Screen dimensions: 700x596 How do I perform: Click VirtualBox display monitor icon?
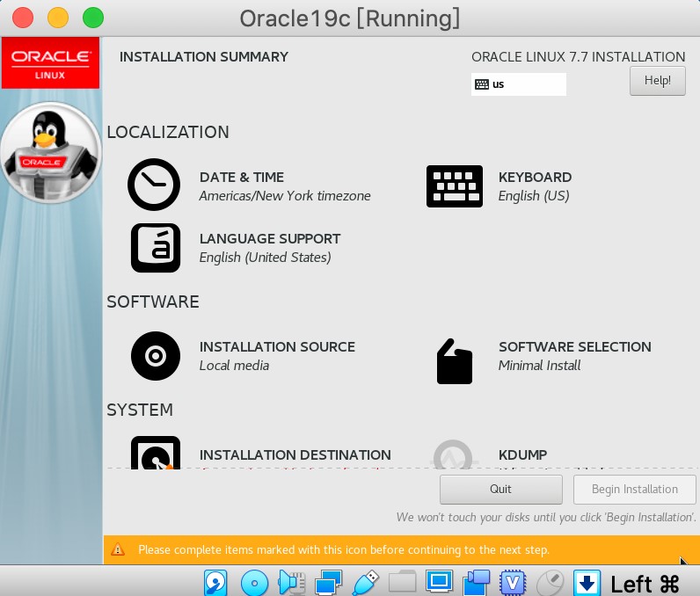pyautogui.click(x=440, y=582)
